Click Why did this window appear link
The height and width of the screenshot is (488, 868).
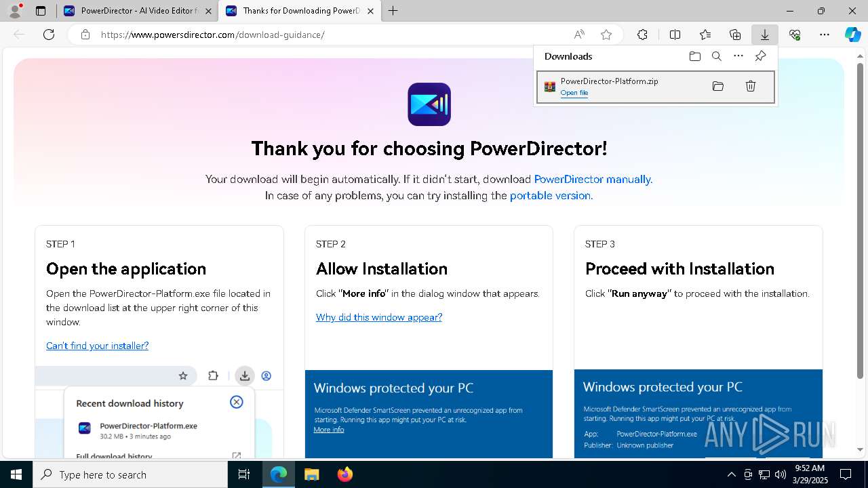click(x=379, y=317)
